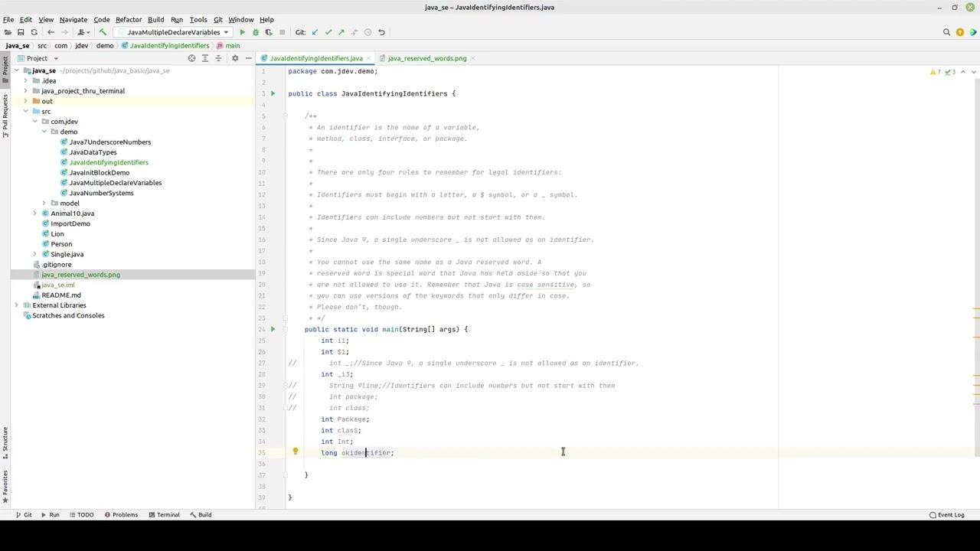Toggle the Git tool window
The width and height of the screenshot is (980, 551).
(23, 515)
